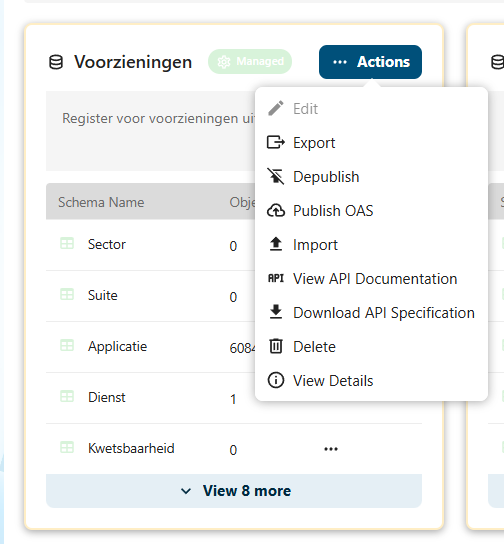
Task: Click the Applicatie schema name
Action: coord(117,347)
